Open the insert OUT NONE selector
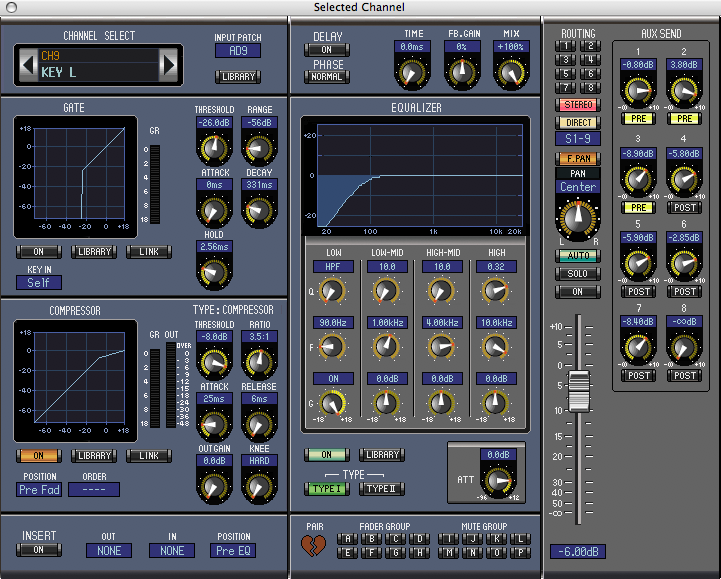Image resolution: width=721 pixels, height=579 pixels. (x=109, y=550)
